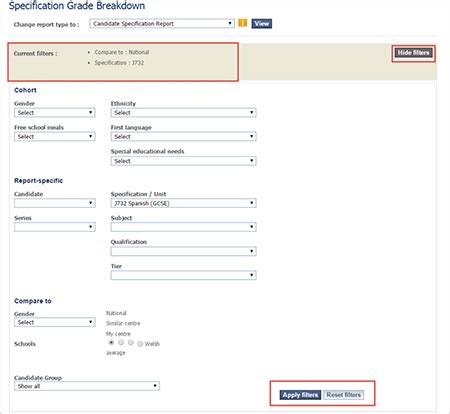Open the Qualification dropdown
Screen dimensions: 450x414
pyautogui.click(x=183, y=251)
